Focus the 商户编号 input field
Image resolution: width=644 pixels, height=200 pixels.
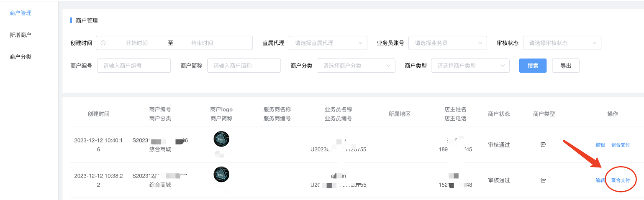[x=134, y=66]
